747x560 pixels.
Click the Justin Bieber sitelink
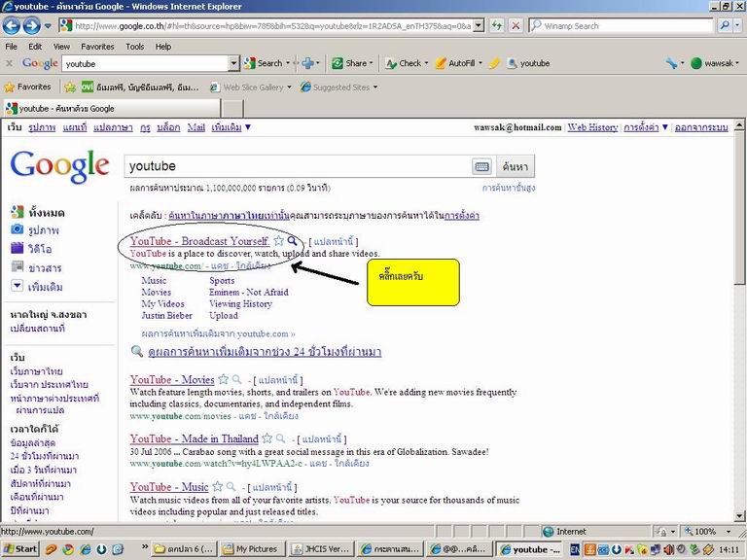click(166, 315)
